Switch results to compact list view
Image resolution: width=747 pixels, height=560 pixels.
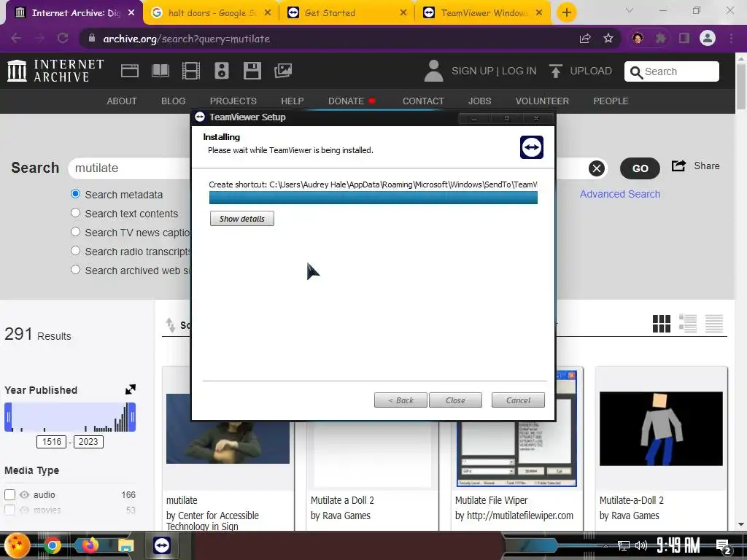(x=714, y=324)
